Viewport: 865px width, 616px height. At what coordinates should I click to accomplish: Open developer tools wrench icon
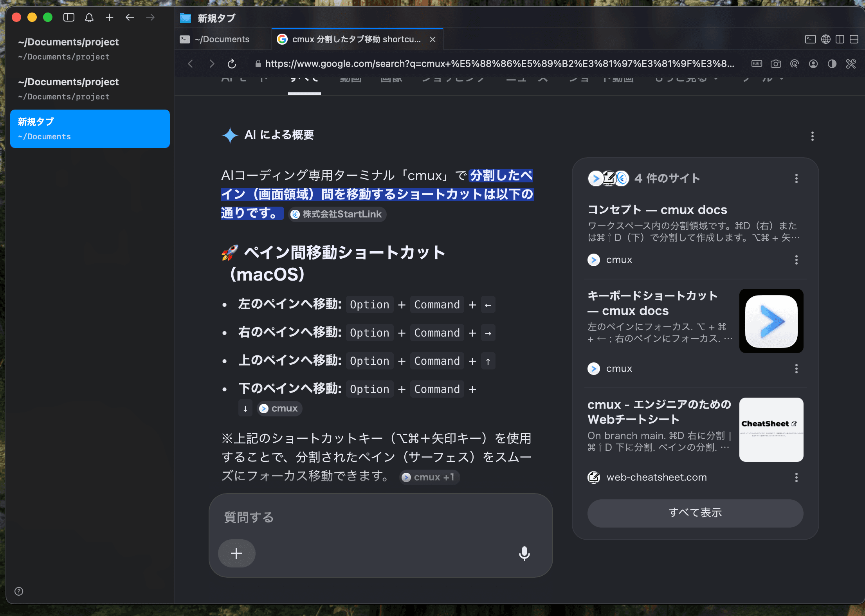pos(851,63)
